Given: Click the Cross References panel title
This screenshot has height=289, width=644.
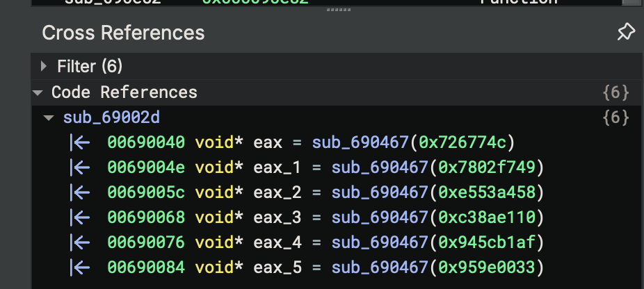Looking at the screenshot, I should 123,33.
